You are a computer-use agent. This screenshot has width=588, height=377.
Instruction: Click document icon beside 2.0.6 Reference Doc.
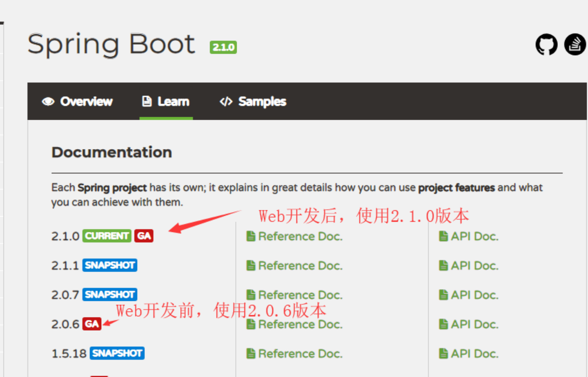(251, 324)
